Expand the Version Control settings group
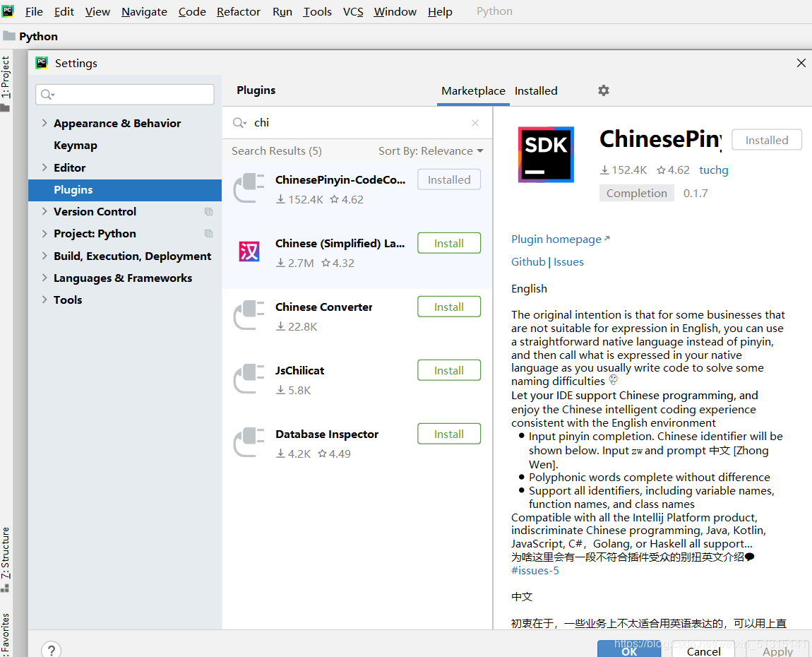The height and width of the screenshot is (657, 812). coord(44,211)
